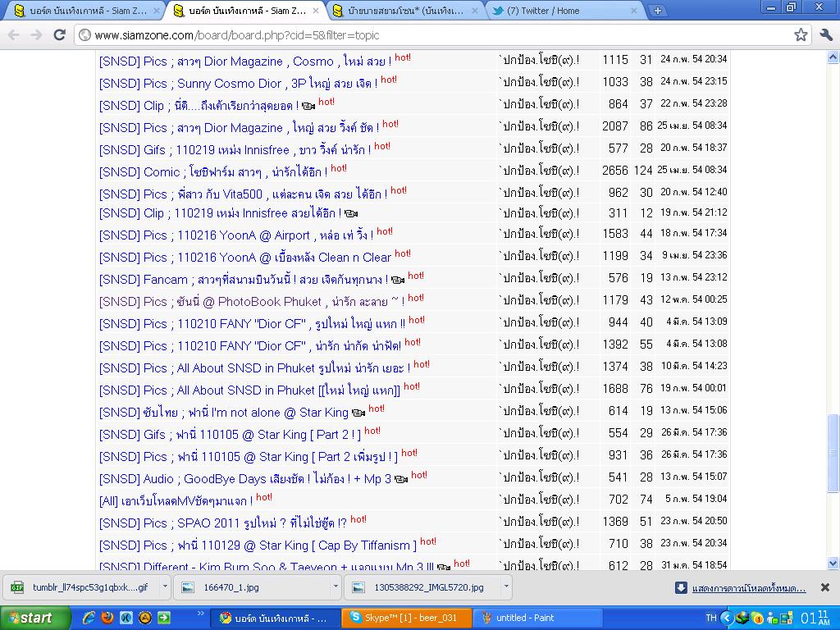This screenshot has width=840, height=630.
Task: Open topic PhotoBook Phuket Pics
Action: pos(252,302)
